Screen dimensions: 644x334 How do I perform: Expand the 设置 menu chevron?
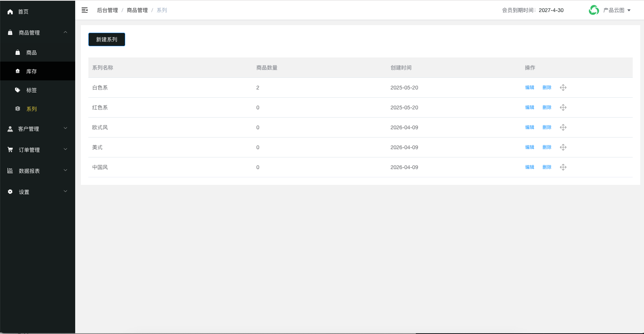(x=65, y=191)
